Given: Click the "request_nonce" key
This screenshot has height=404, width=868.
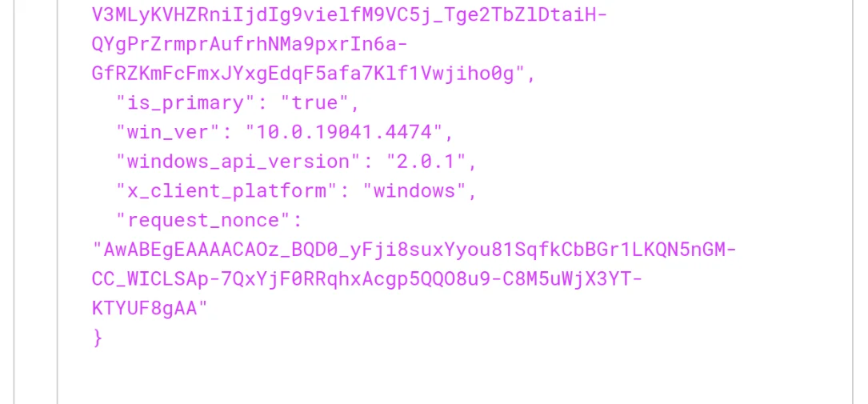Looking at the screenshot, I should coord(204,221).
